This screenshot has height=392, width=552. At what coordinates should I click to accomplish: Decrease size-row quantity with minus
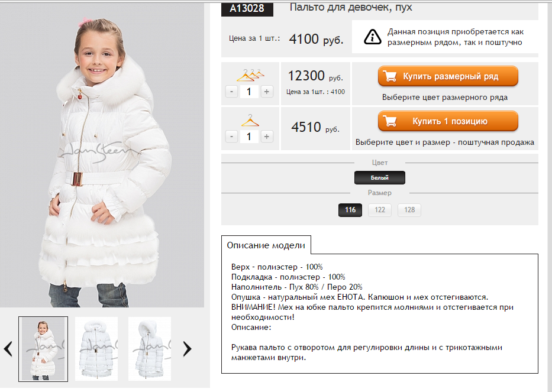[x=232, y=92]
